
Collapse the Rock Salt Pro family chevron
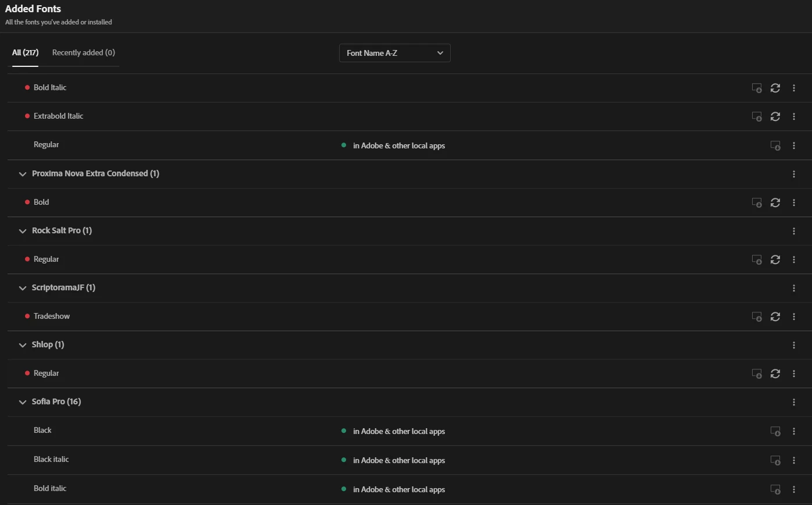pos(23,231)
